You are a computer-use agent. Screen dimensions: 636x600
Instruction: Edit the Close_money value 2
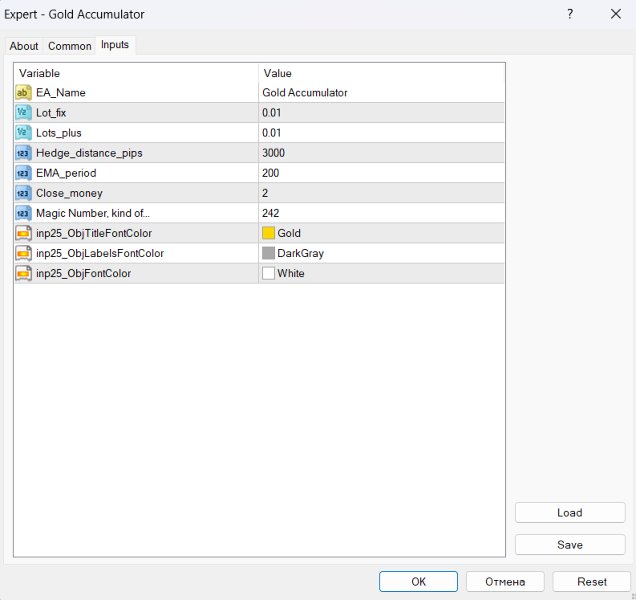(381, 193)
